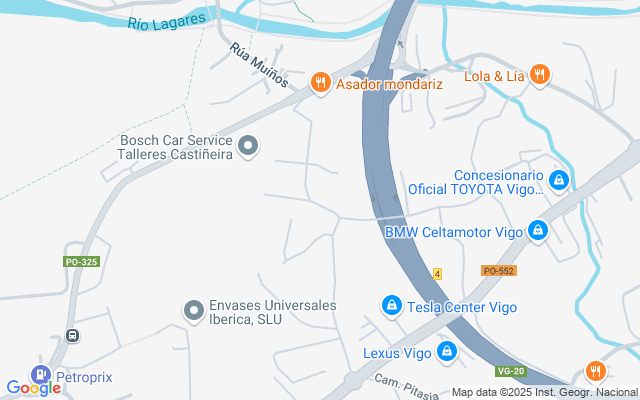This screenshot has width=640, height=400.
Task: Click the Asador mondariz restaurant pin
Action: pyautogui.click(x=321, y=83)
